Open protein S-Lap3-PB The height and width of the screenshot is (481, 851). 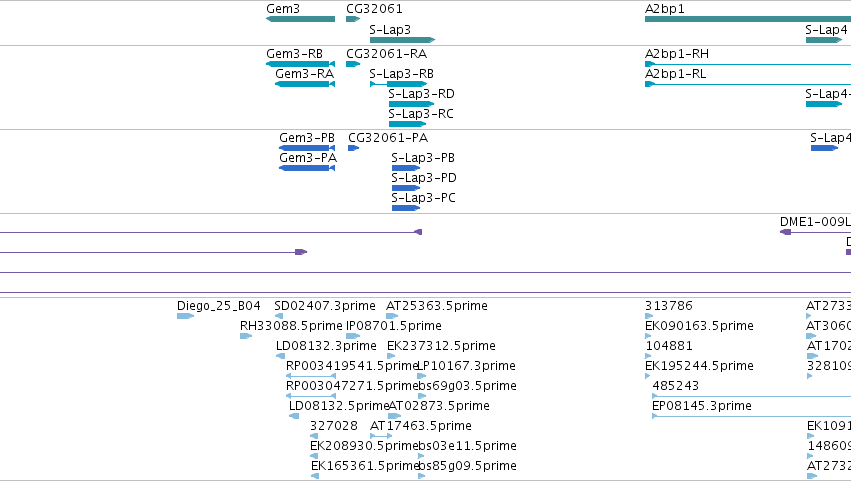point(423,158)
